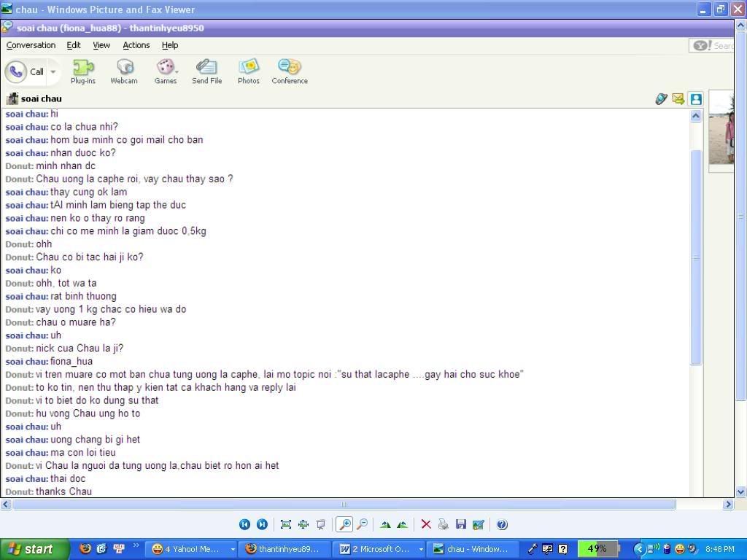747x560 pixels.
Task: Save a copy via floppy disk icon
Action: click(460, 524)
